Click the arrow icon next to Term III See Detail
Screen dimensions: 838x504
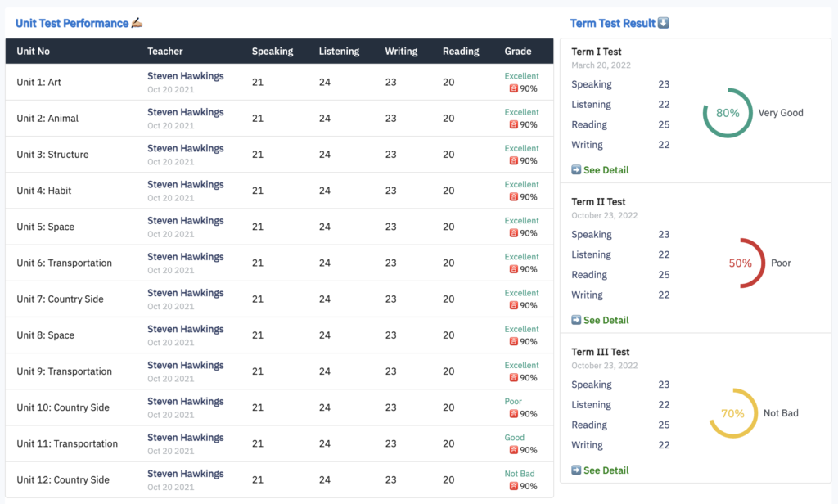coord(576,470)
